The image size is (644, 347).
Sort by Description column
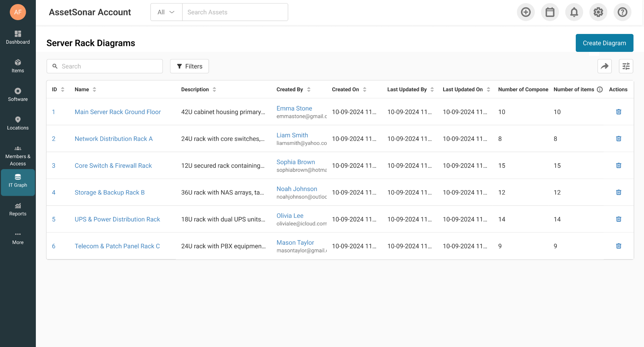(214, 90)
